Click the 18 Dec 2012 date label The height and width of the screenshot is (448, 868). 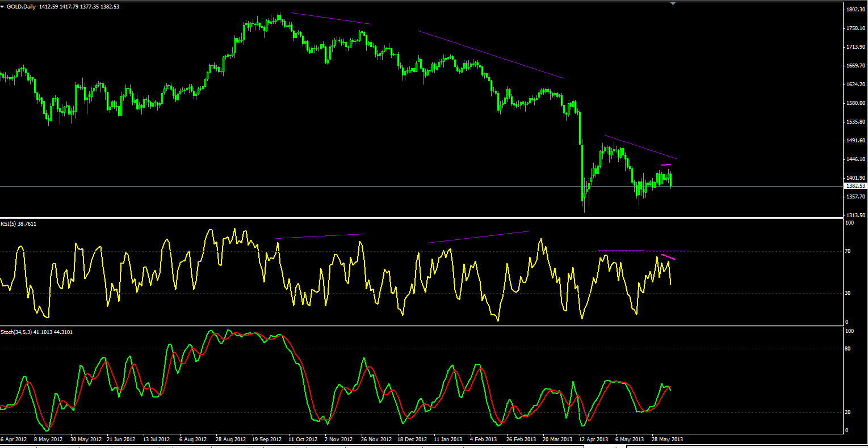pyautogui.click(x=412, y=439)
